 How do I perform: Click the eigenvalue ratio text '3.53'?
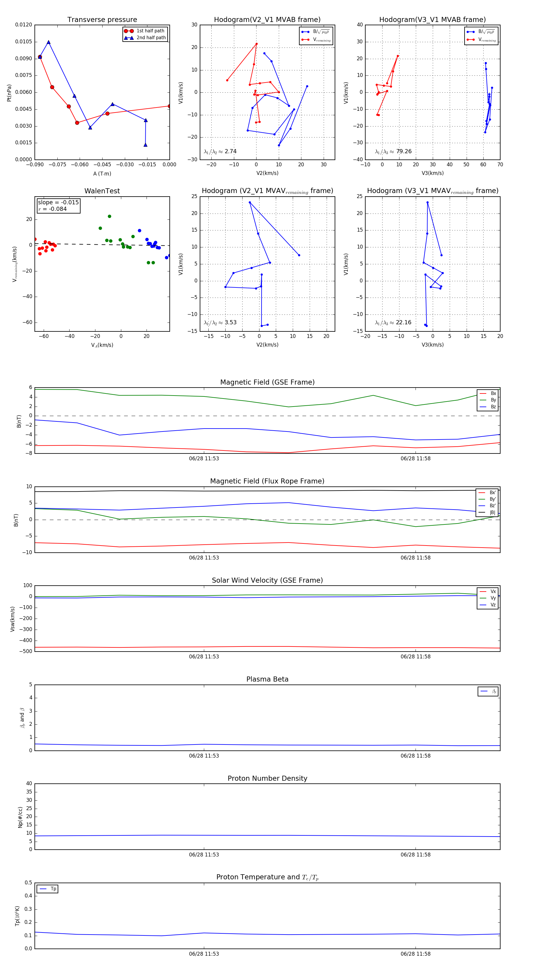click(231, 323)
